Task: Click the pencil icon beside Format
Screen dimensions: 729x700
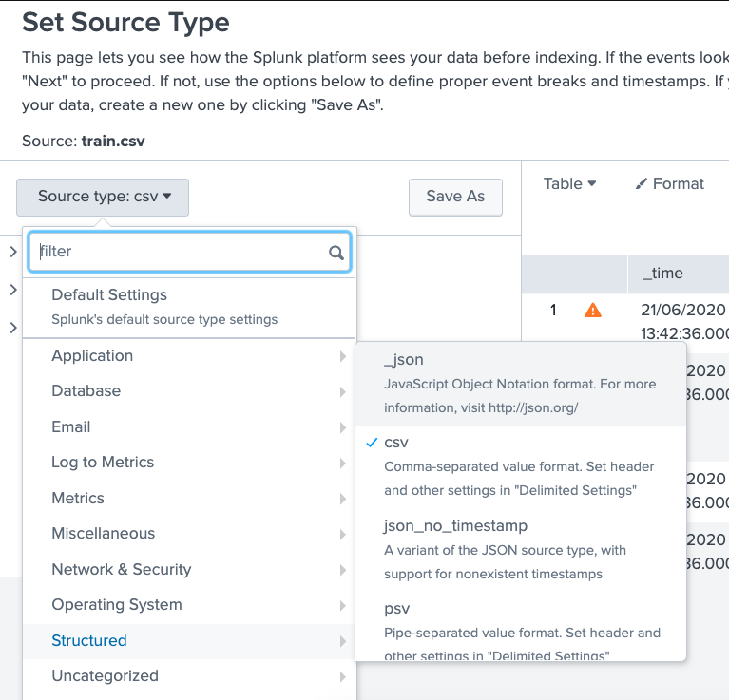Action: [642, 184]
